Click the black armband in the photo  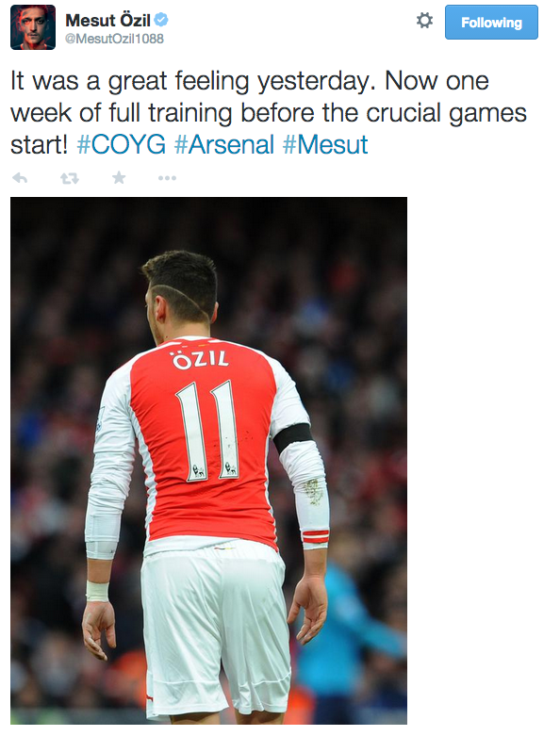(x=292, y=437)
